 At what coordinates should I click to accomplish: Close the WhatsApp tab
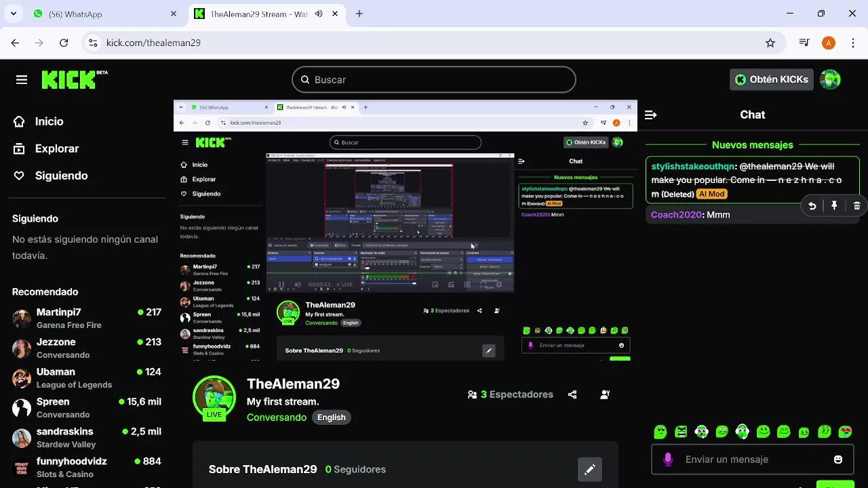click(x=174, y=14)
